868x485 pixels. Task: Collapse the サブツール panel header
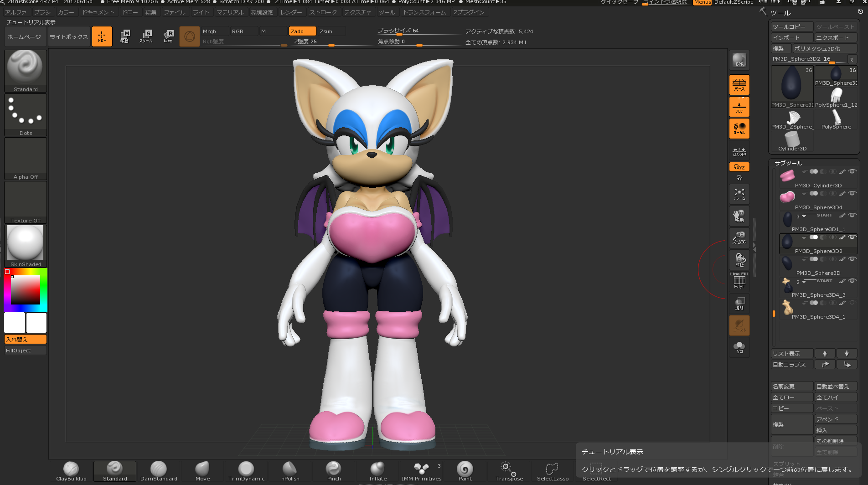(788, 163)
